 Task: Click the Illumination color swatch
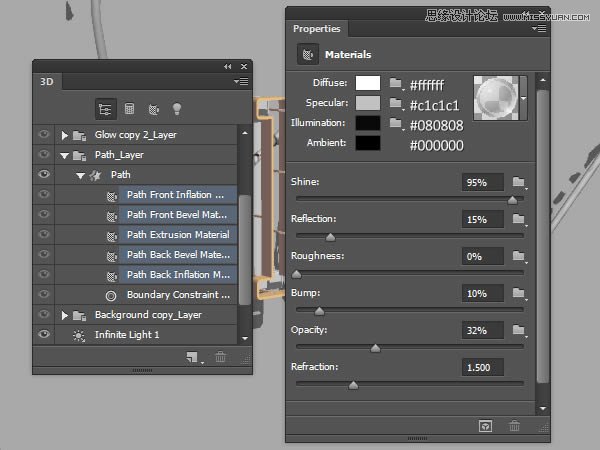(368, 123)
